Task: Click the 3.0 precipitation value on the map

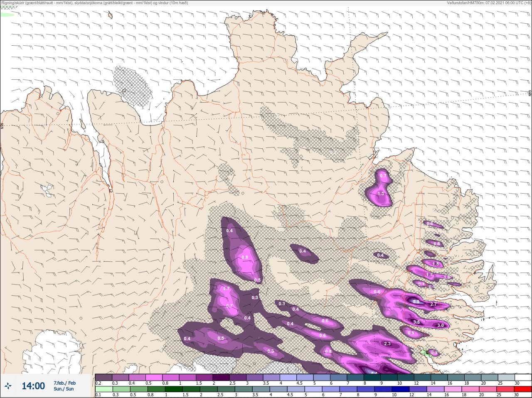Action: 441,325
